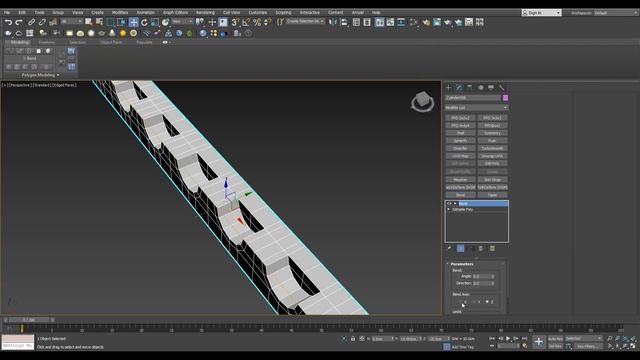Open the Utilities wrench panel tab
The height and width of the screenshot is (360, 640).
(x=502, y=87)
